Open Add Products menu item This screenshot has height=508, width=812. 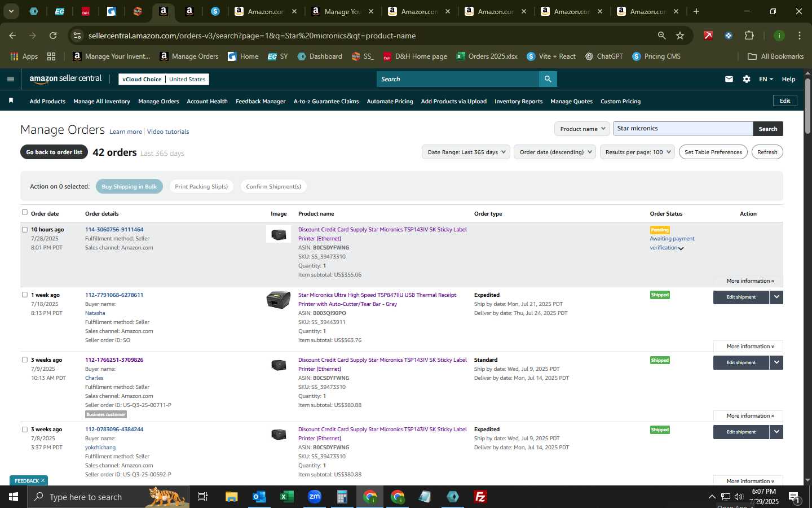point(47,101)
